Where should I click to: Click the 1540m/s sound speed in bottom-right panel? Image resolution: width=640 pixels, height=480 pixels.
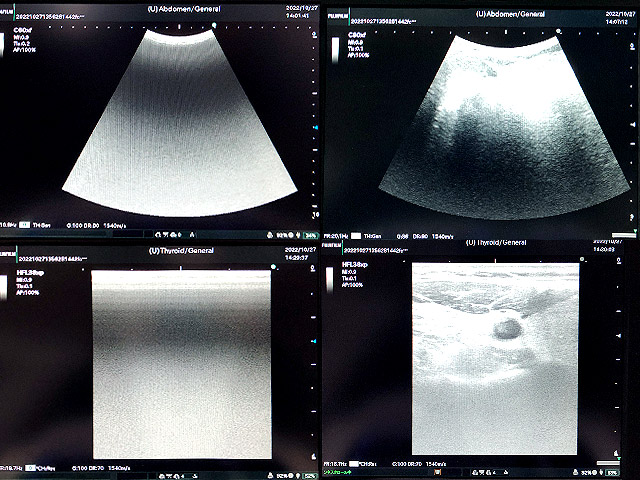coord(436,464)
